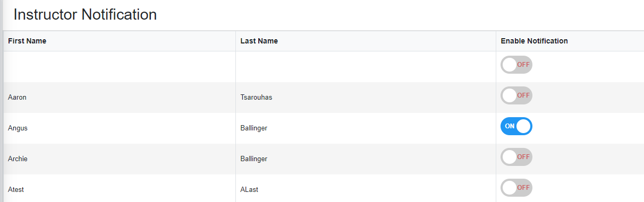Select the Archie first name cell
The image size is (644, 202).
pyautogui.click(x=120, y=159)
